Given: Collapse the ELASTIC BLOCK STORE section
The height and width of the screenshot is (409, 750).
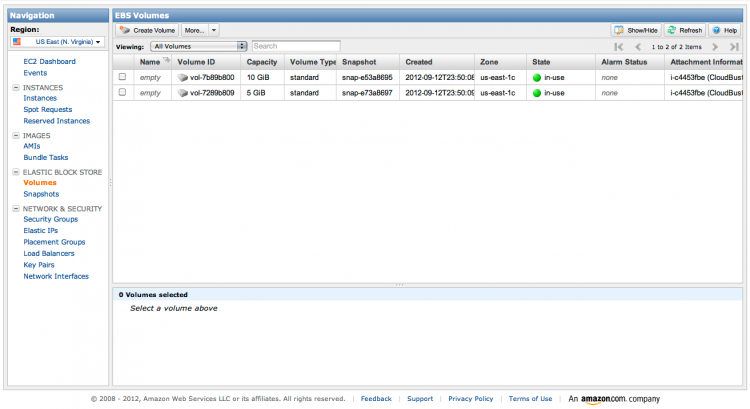Looking at the screenshot, I should pyautogui.click(x=16, y=172).
